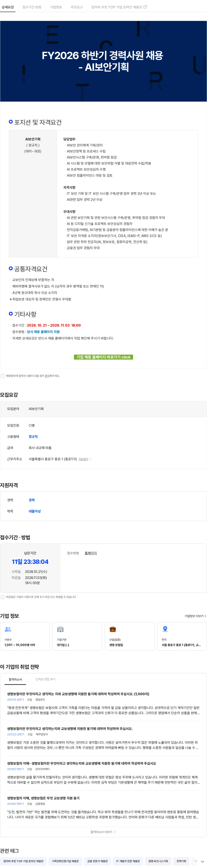Select the 경영·비즈니스기획 tag
This screenshot has height=868, width=207.
(x=158, y=861)
